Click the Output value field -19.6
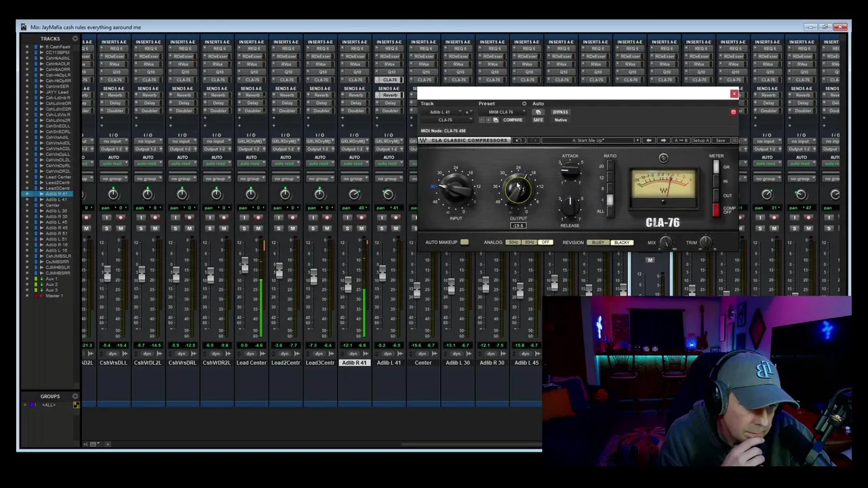This screenshot has height=488, width=868. 519,225
